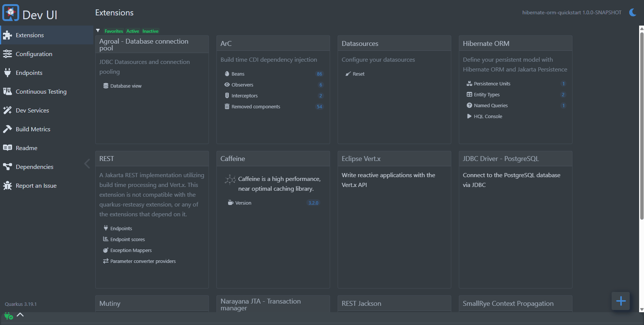Click the connection status plug icon at bottom
The width and height of the screenshot is (644, 325).
click(x=8, y=316)
